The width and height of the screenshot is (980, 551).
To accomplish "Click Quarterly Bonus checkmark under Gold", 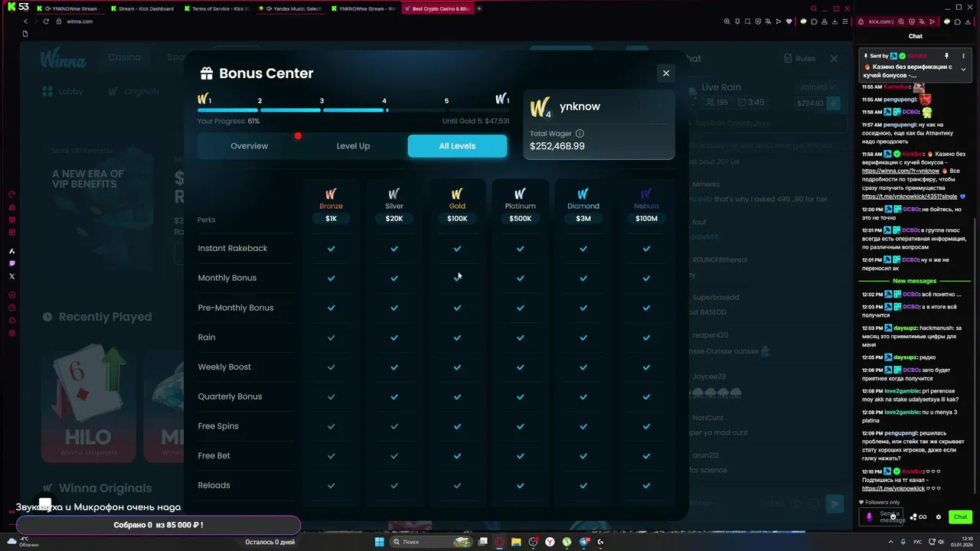I will (x=457, y=396).
